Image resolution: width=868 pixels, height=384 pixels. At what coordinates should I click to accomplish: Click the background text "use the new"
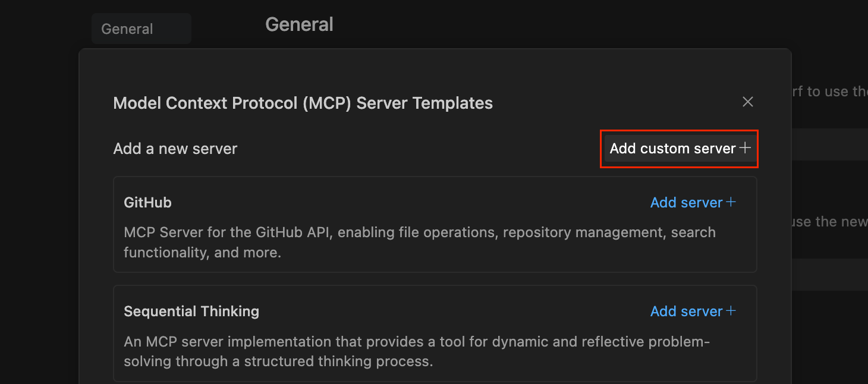tap(829, 222)
